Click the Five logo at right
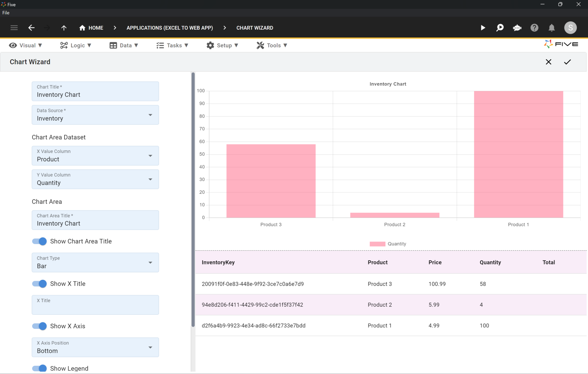 coord(561,44)
